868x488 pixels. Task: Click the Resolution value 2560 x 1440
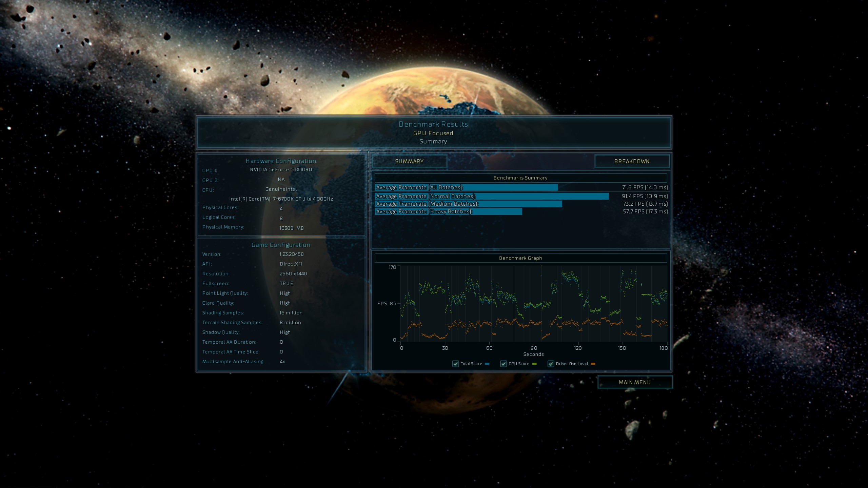[x=293, y=273]
